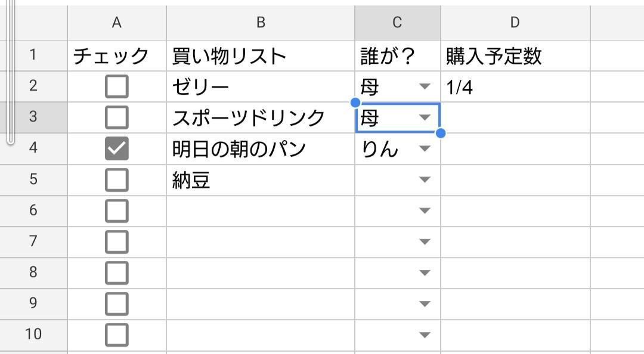The width and height of the screenshot is (644, 354).
Task: Toggle the checkbox beside 納豆
Action: [117, 180]
